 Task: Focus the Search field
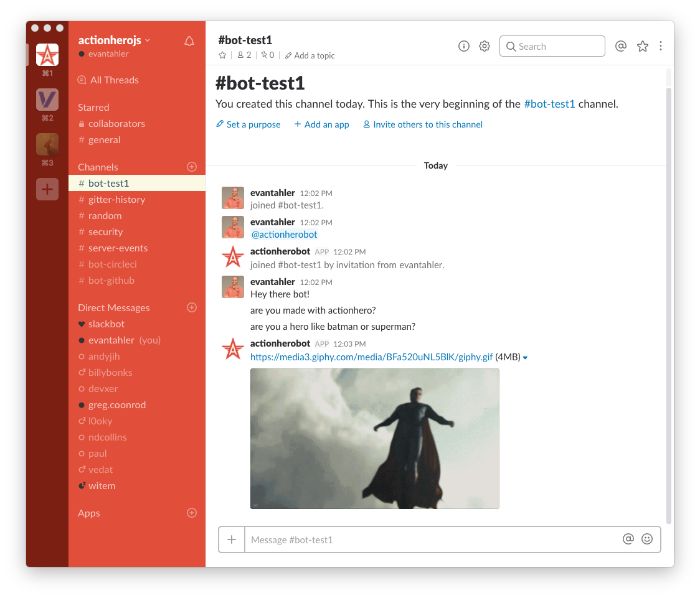click(552, 47)
